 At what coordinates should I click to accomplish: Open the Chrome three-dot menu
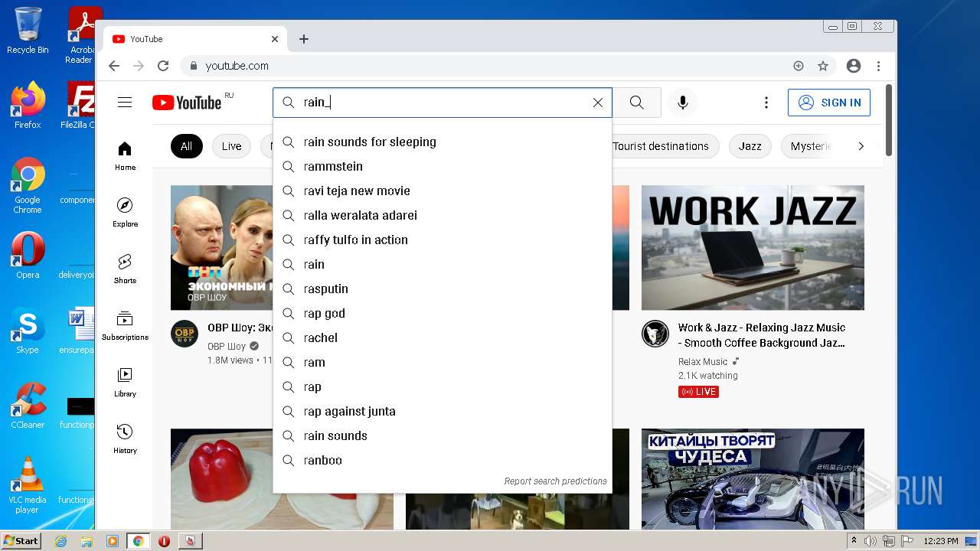[x=879, y=66]
